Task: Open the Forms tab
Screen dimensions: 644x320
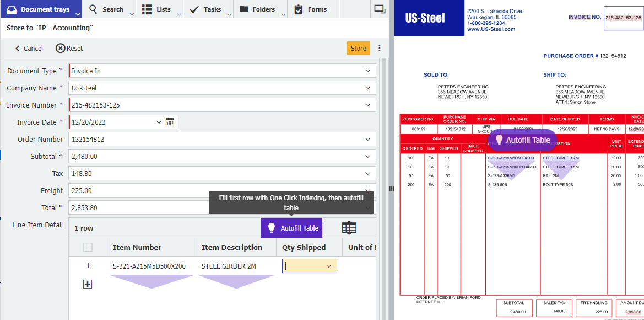Action: (x=311, y=9)
